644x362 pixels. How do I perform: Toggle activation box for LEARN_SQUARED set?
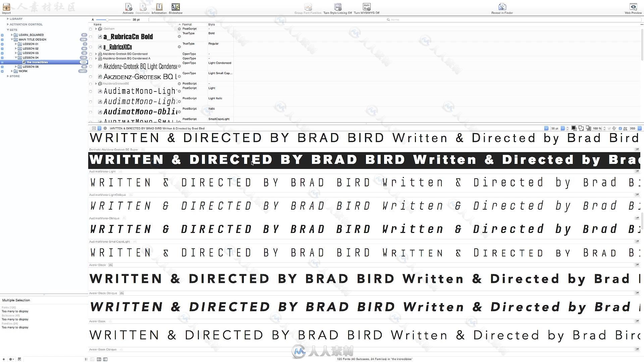[2, 35]
